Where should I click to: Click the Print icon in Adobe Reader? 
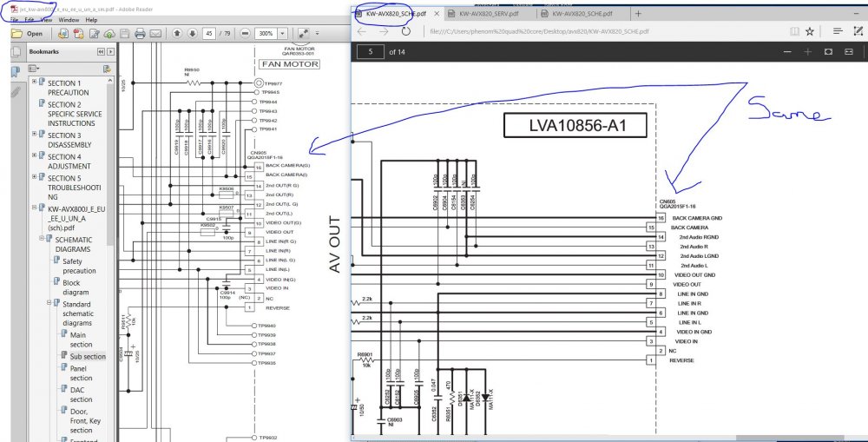[x=140, y=34]
